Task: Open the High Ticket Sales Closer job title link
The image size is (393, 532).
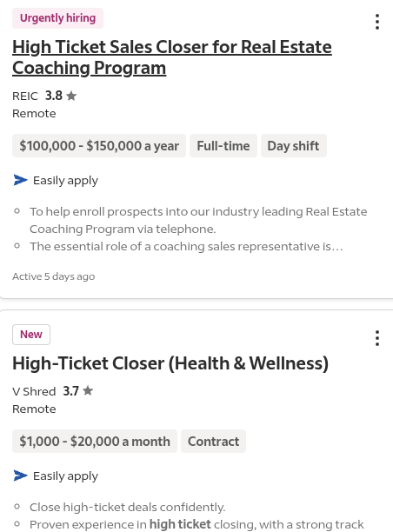Action: (x=172, y=57)
